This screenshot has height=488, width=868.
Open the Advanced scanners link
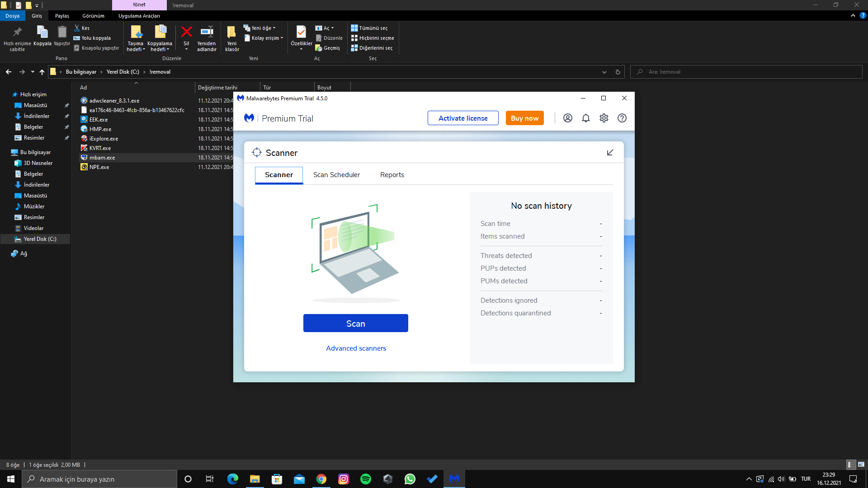[x=356, y=348]
